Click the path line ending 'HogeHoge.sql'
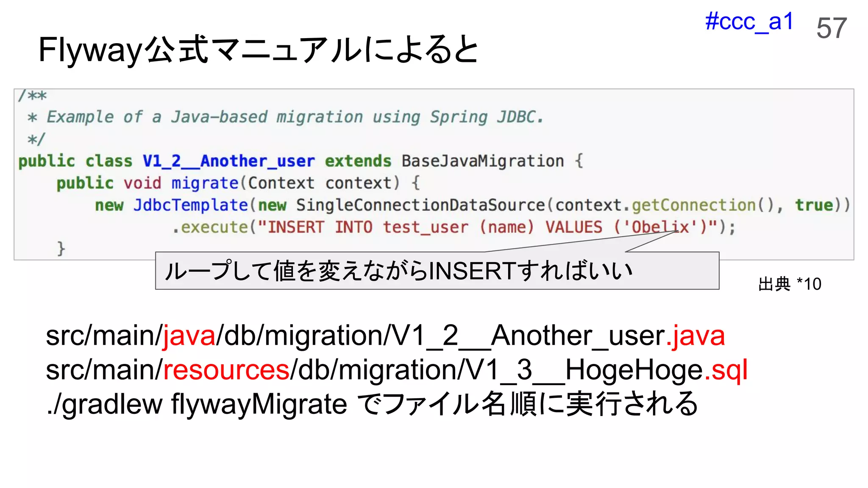The width and height of the screenshot is (868, 488). coord(397,370)
